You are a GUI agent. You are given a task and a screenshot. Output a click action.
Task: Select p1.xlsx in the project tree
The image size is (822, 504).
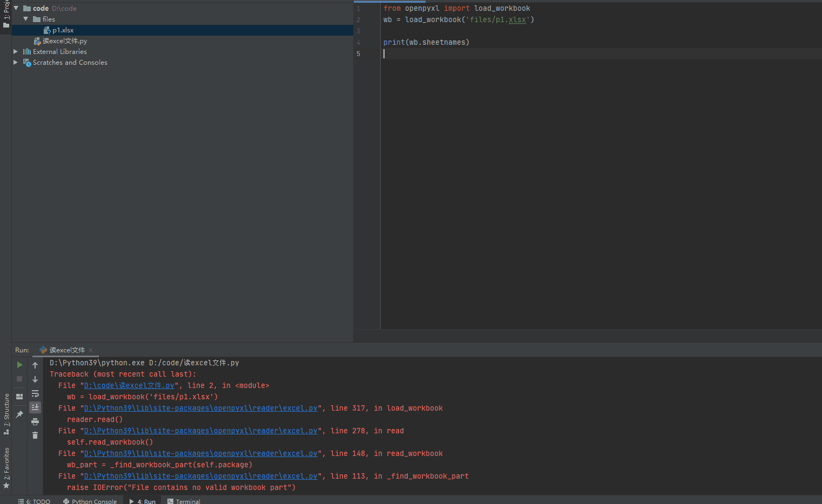click(x=183, y=30)
